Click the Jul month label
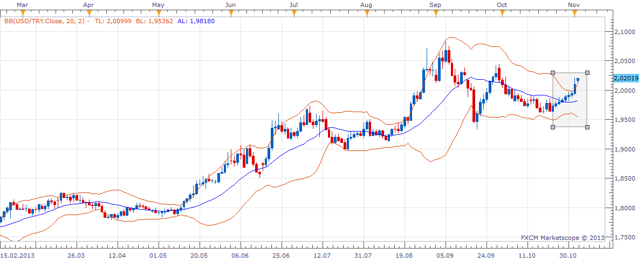 pos(293,5)
